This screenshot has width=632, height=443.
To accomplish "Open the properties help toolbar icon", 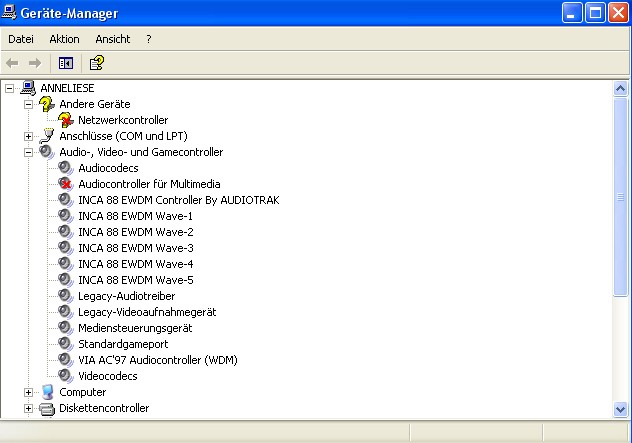I will [97, 63].
